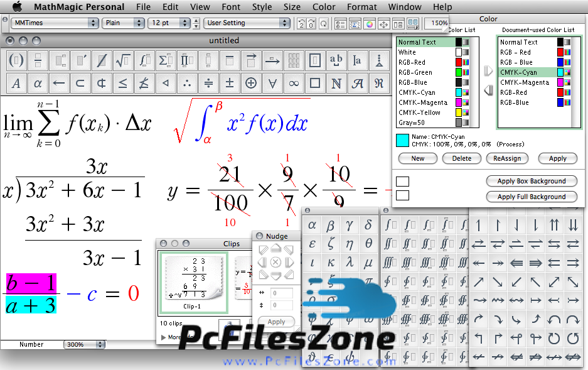Insert the infinity symbol
588x370 pixels.
293,83
